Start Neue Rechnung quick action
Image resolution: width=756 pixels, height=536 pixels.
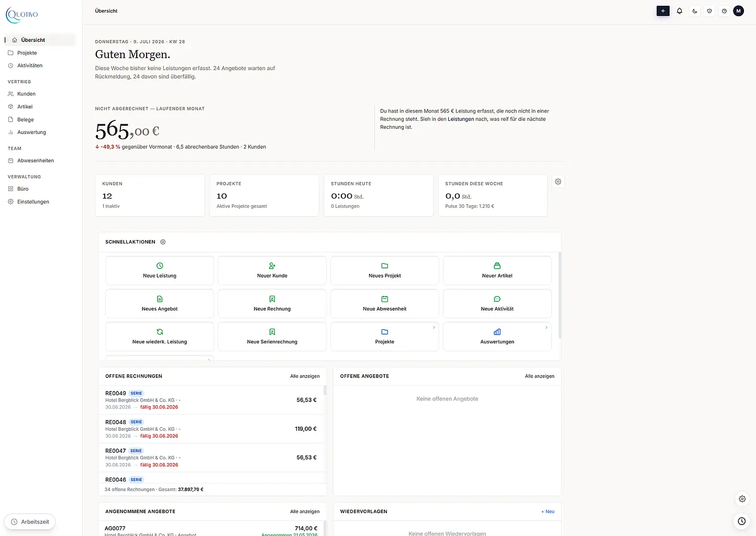pos(272,304)
